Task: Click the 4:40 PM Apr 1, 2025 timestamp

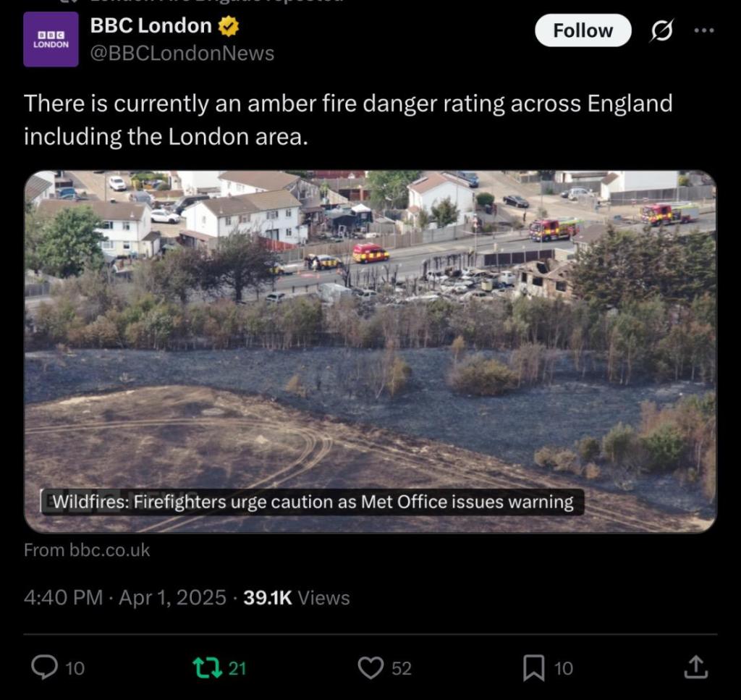Action: click(125, 598)
